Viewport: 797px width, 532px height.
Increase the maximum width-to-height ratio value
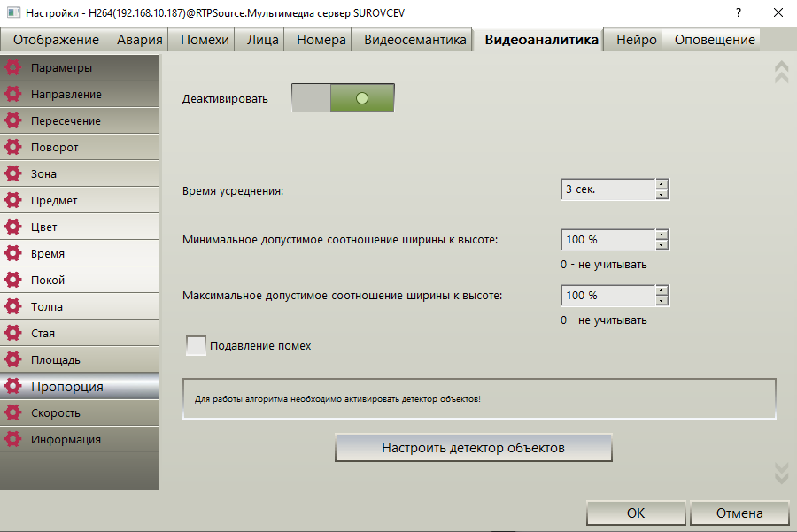coord(662,290)
